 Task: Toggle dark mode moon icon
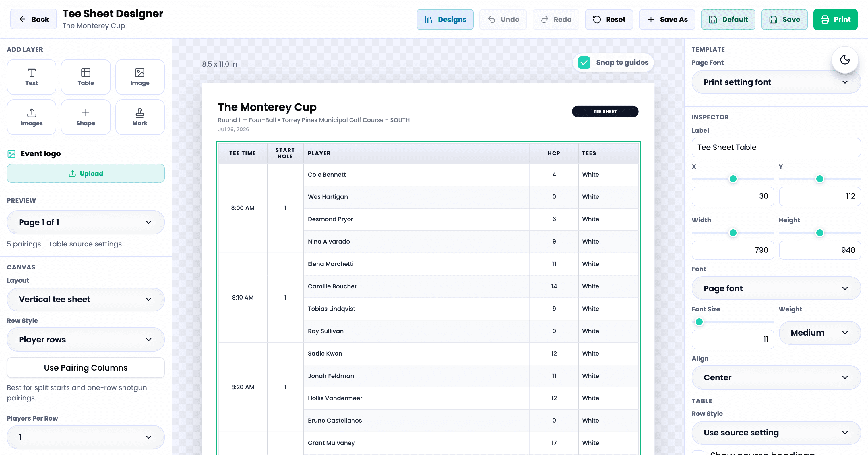[x=845, y=60]
